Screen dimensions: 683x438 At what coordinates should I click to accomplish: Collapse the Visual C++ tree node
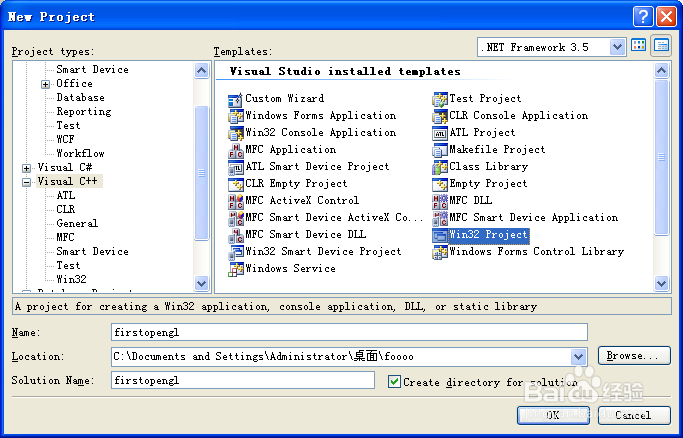(27, 182)
